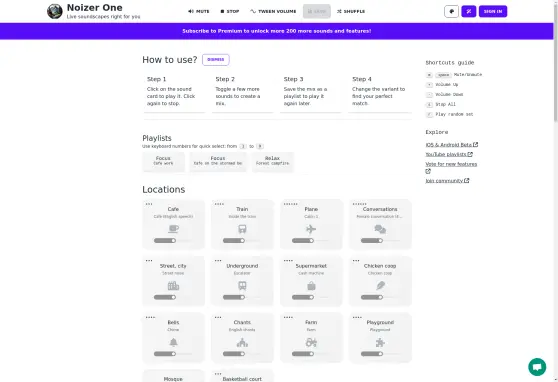Select the Focus Cafe on the stormed playlist
The height and width of the screenshot is (382, 558).
(218, 162)
